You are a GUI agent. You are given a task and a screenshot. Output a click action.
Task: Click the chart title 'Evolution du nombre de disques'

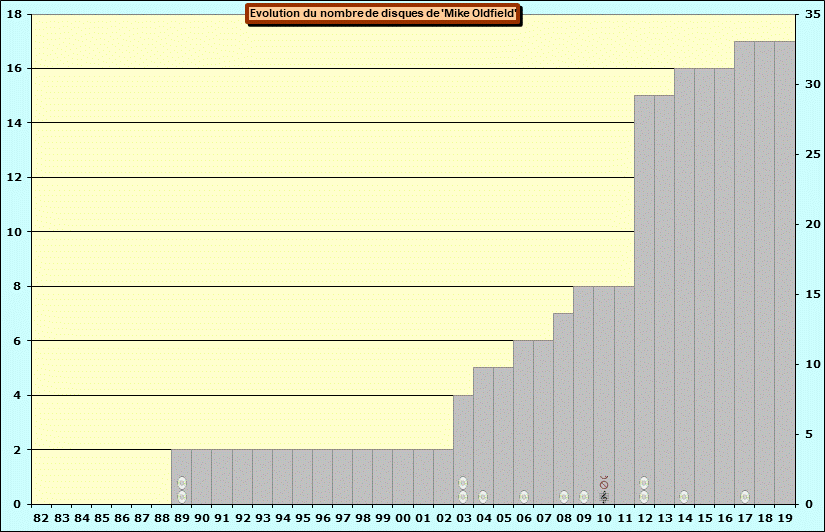click(x=383, y=14)
